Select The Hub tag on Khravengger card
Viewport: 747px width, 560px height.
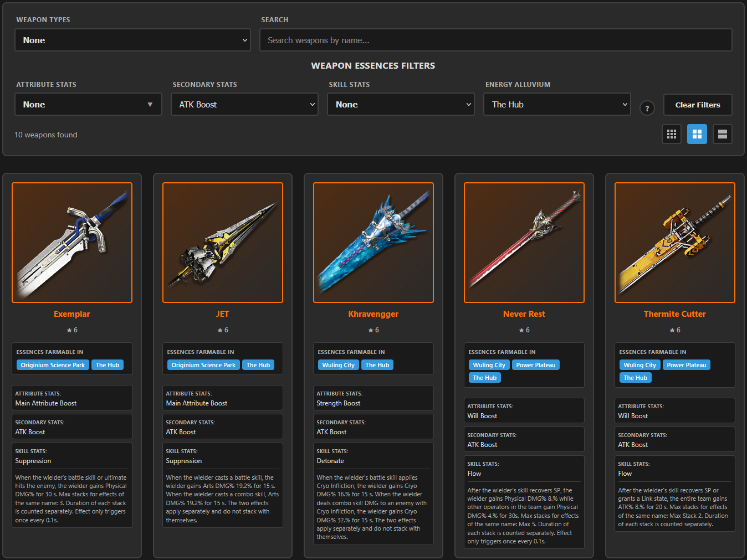point(377,365)
